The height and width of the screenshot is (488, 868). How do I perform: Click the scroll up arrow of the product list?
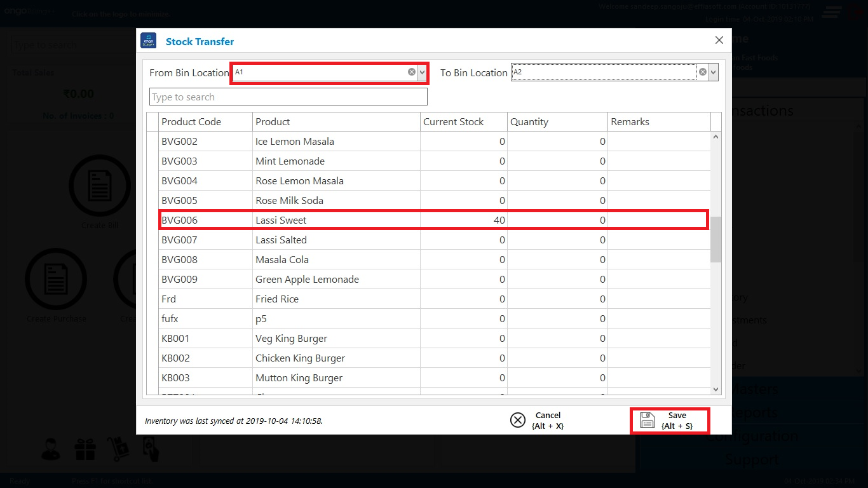pos(716,137)
